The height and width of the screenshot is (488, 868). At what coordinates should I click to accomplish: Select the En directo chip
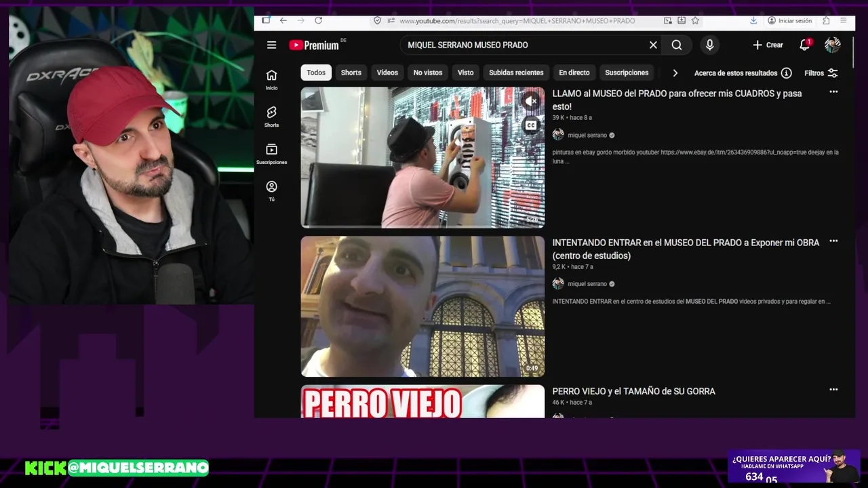574,73
